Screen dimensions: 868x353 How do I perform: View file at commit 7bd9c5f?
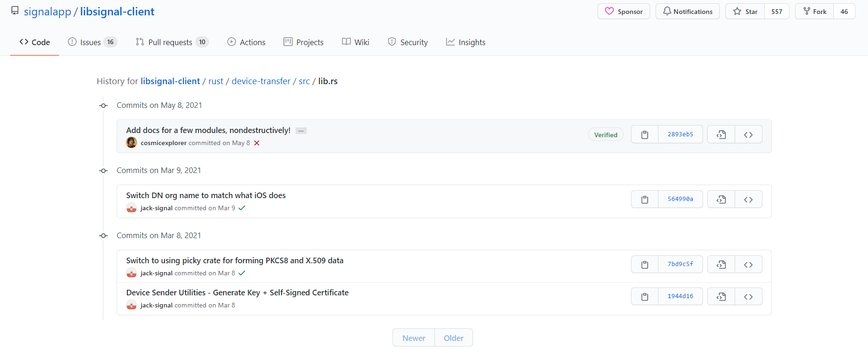721,265
